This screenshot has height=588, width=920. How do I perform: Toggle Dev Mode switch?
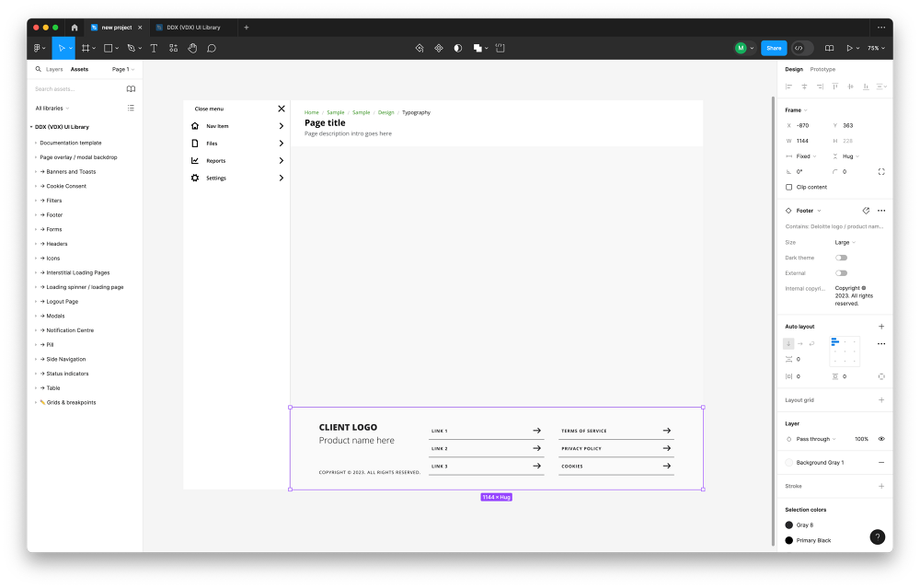pyautogui.click(x=802, y=48)
